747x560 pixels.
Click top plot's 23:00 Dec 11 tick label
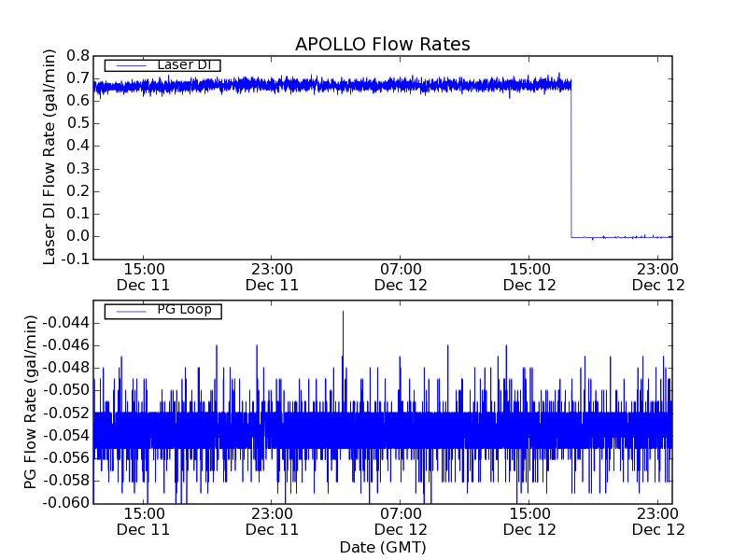click(x=272, y=276)
